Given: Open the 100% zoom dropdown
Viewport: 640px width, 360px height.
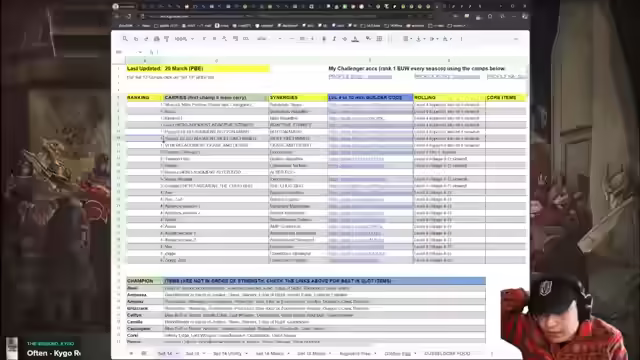Looking at the screenshot, I should click(184, 39).
